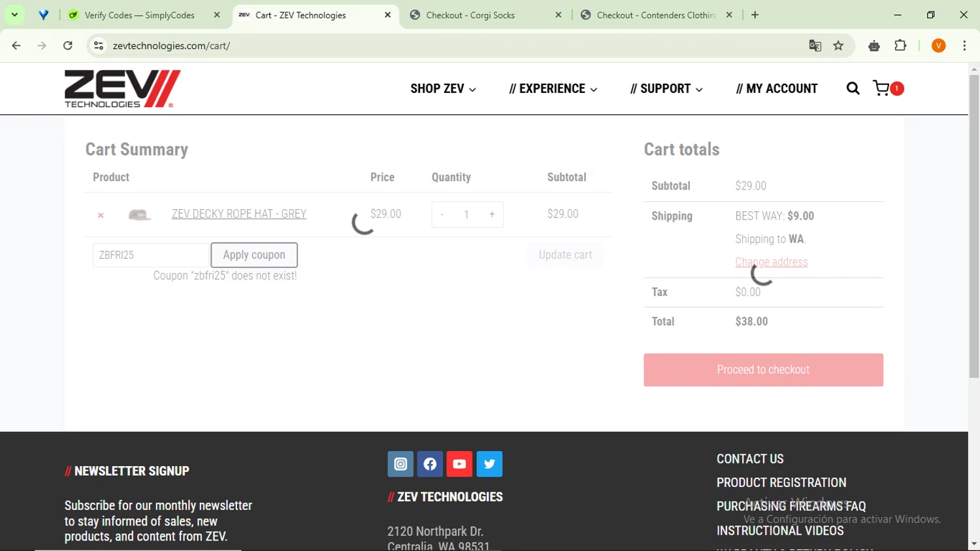
Task: Open the robot extension icon
Action: (x=874, y=46)
